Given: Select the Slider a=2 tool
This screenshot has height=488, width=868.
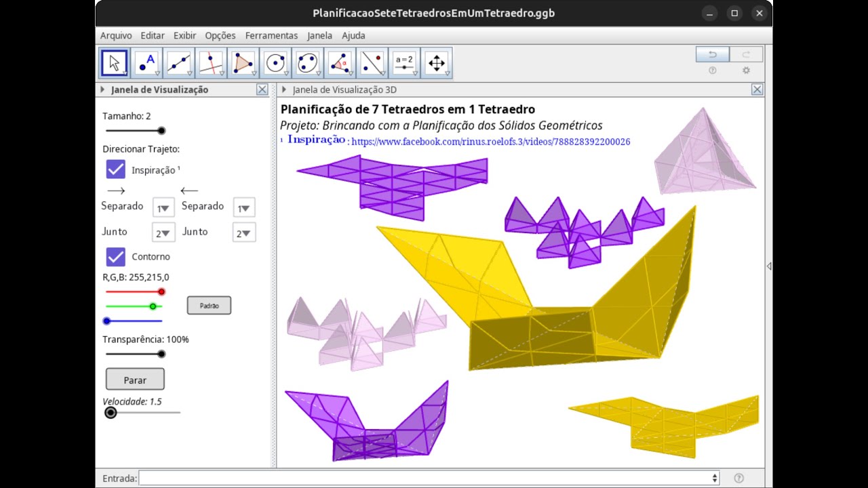Looking at the screenshot, I should click(x=404, y=63).
